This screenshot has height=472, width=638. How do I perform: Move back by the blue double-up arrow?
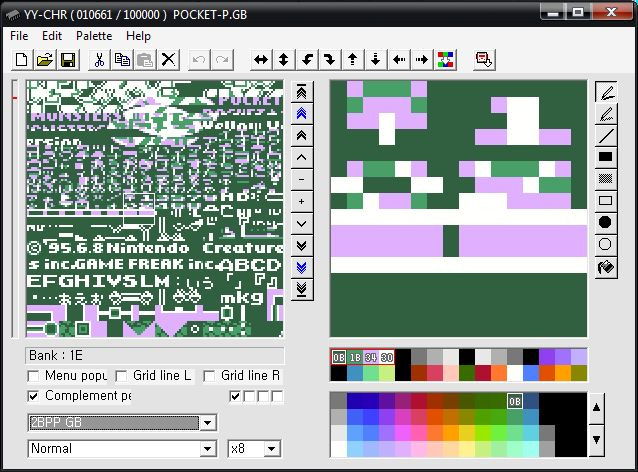tap(302, 114)
